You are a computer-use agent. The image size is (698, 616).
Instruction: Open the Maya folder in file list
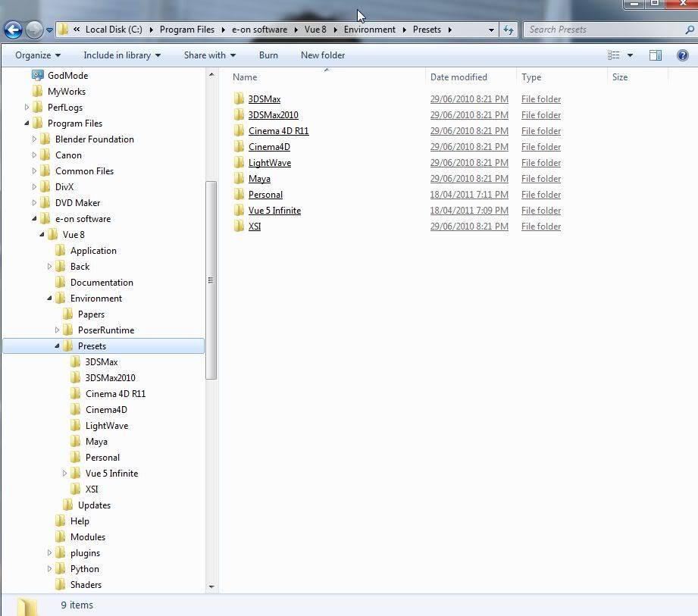pos(259,179)
